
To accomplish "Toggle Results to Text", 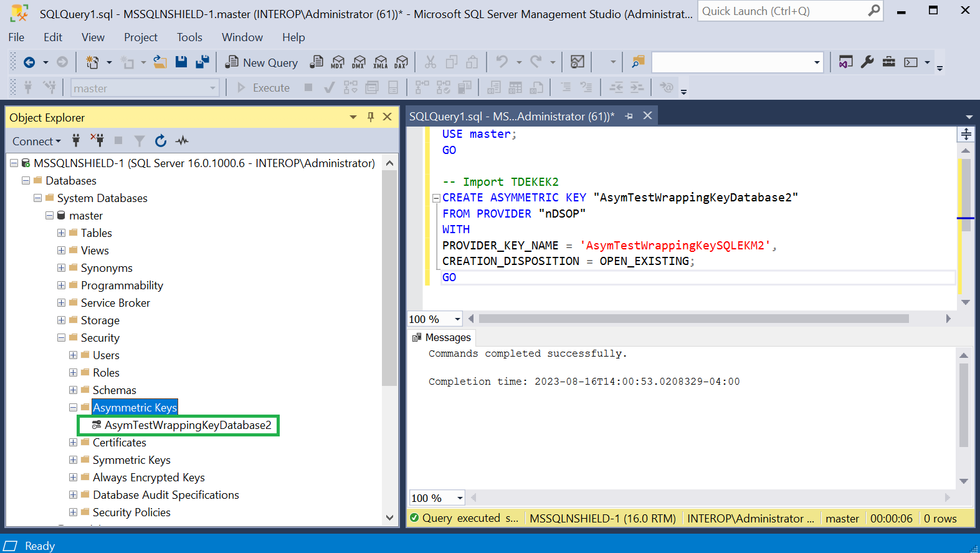I will pyautogui.click(x=494, y=87).
